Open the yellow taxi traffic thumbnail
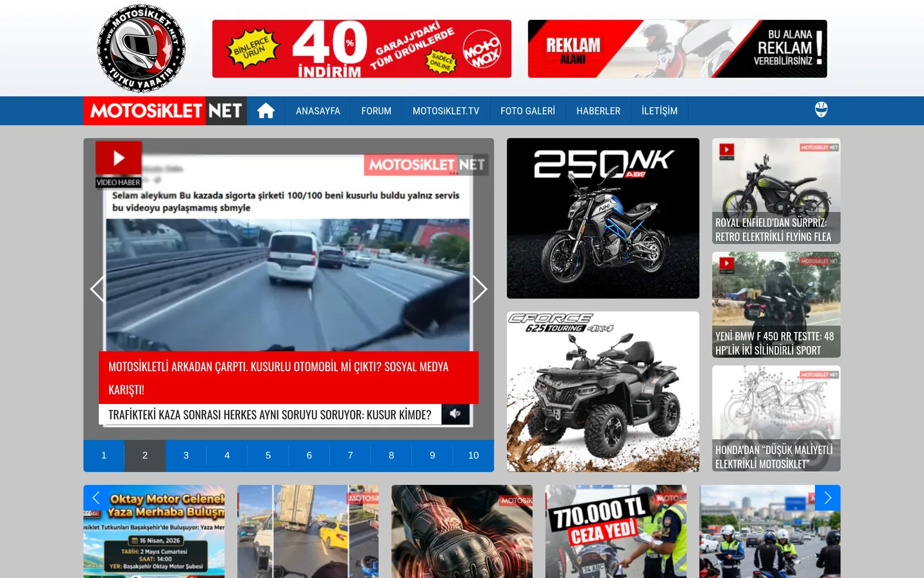The width and height of the screenshot is (924, 578). (308, 532)
